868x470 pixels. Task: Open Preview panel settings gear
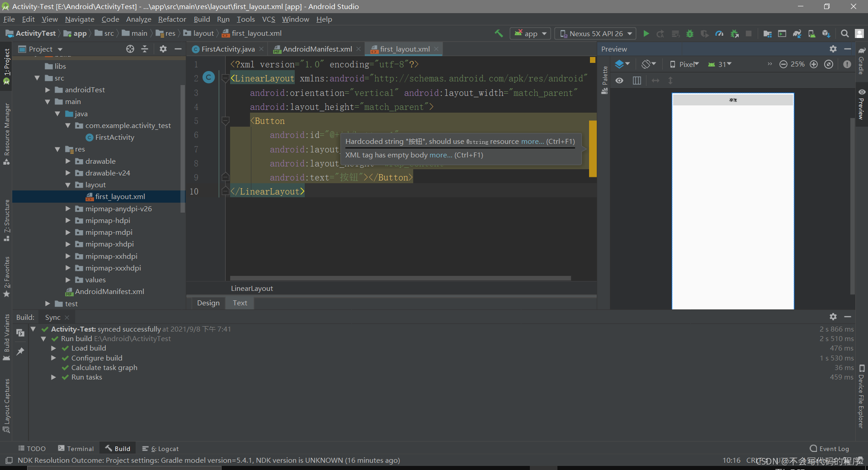(833, 49)
